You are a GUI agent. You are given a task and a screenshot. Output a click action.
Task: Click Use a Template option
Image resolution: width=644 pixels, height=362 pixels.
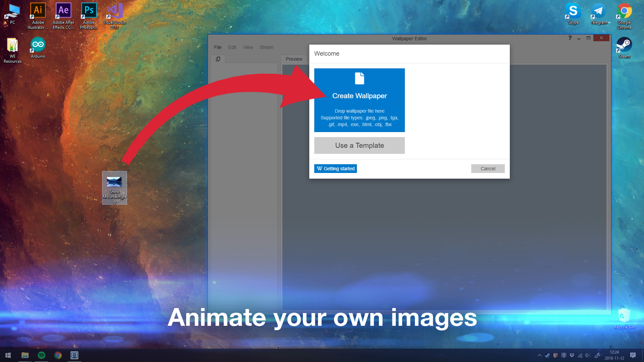coord(360,145)
